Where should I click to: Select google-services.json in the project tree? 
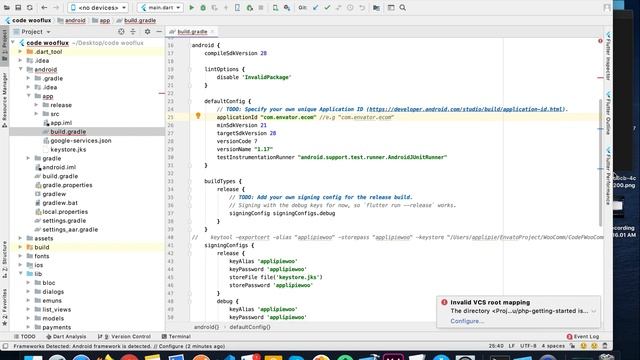coord(81,140)
